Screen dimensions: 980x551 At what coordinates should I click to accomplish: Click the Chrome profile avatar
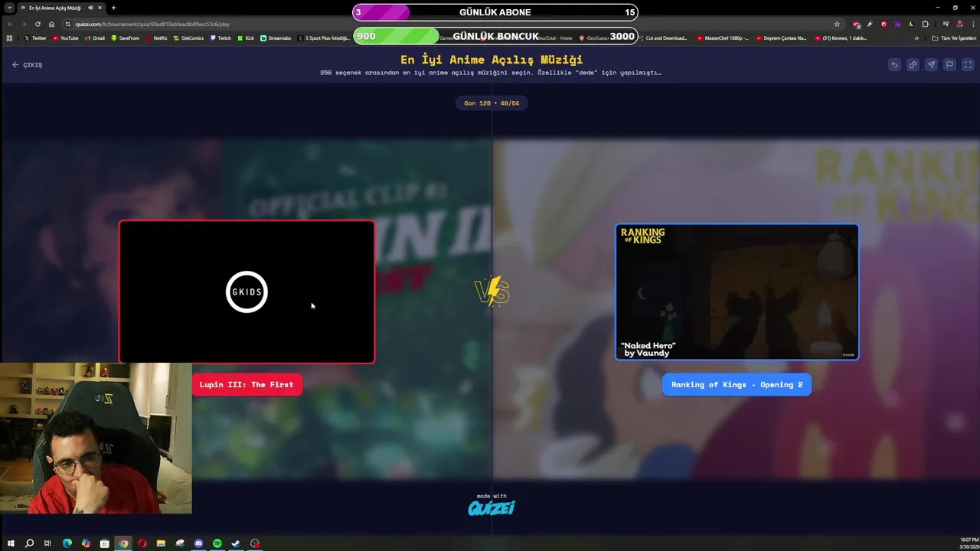tap(959, 24)
